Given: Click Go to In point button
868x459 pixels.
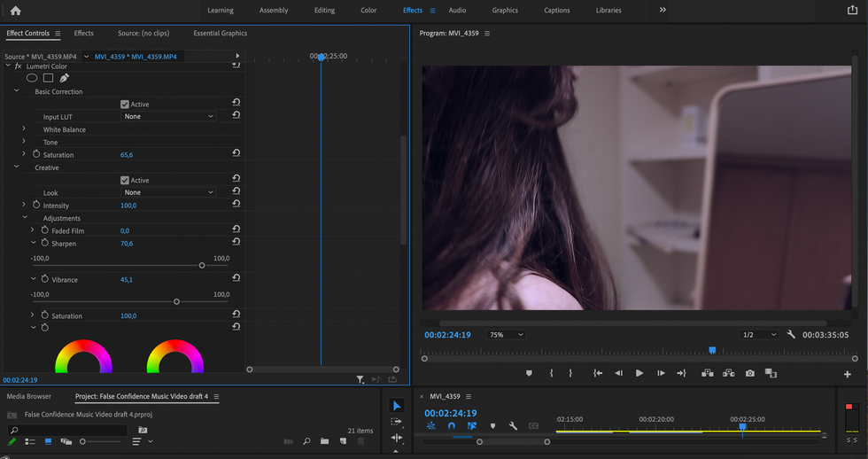Looking at the screenshot, I should (x=598, y=373).
